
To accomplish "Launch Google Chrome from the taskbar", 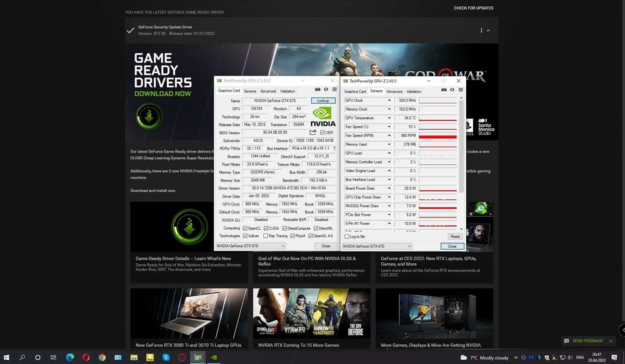I will [x=102, y=357].
